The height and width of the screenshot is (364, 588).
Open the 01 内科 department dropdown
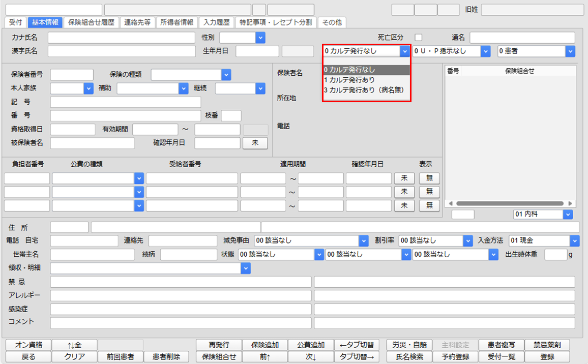pyautogui.click(x=569, y=214)
